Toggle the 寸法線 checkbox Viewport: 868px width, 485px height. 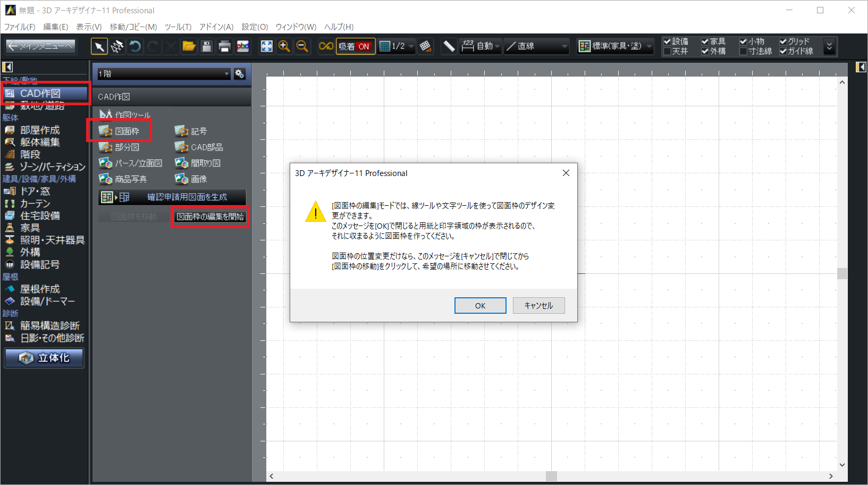click(744, 52)
